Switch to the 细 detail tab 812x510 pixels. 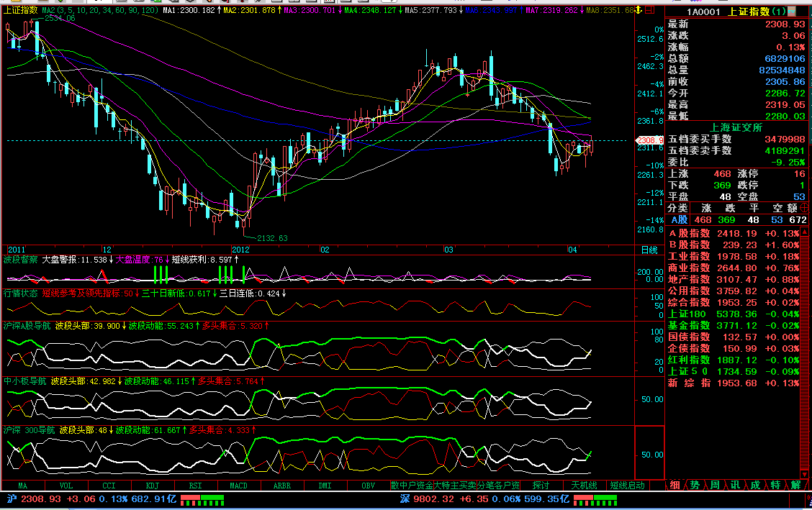click(675, 485)
